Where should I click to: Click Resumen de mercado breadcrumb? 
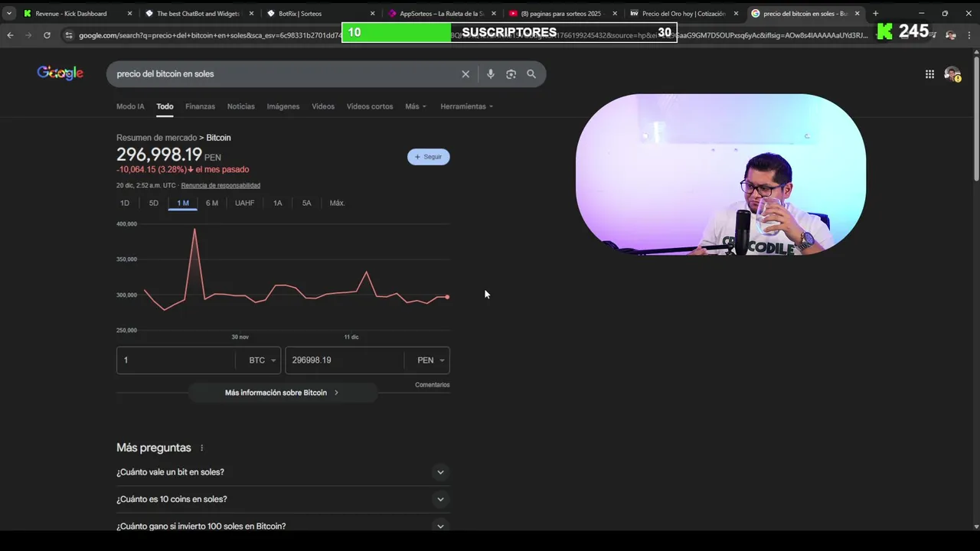coord(156,138)
